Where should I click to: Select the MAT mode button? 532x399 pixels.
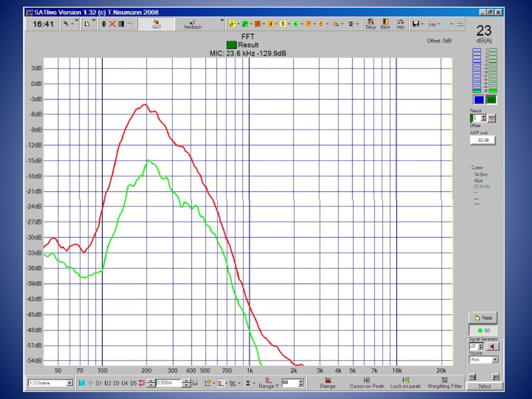pyautogui.click(x=156, y=24)
